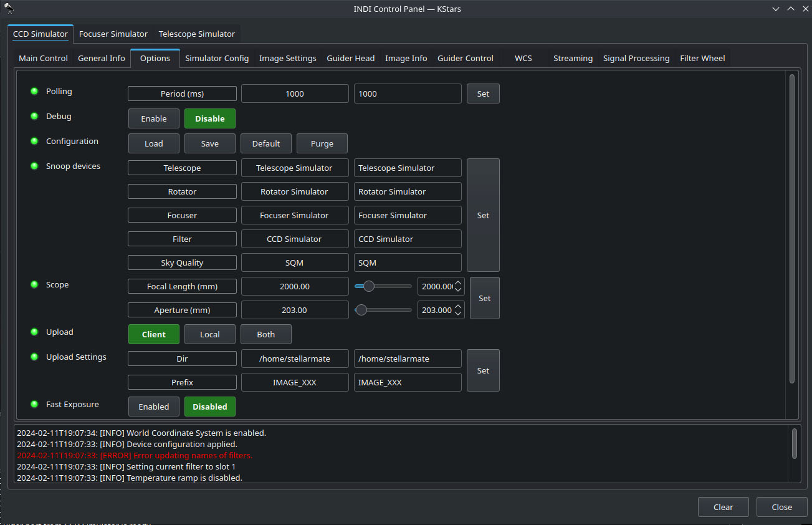Click Aperture spinbox arrows

459,310
